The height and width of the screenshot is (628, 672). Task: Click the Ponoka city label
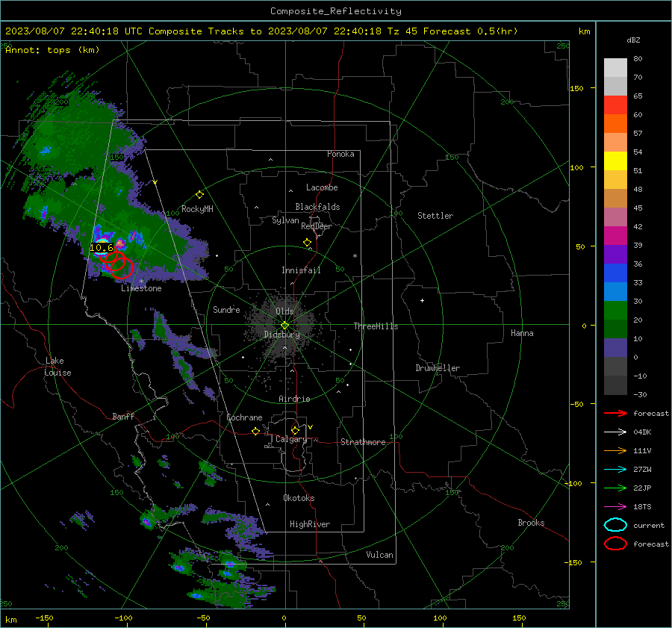[x=340, y=154]
